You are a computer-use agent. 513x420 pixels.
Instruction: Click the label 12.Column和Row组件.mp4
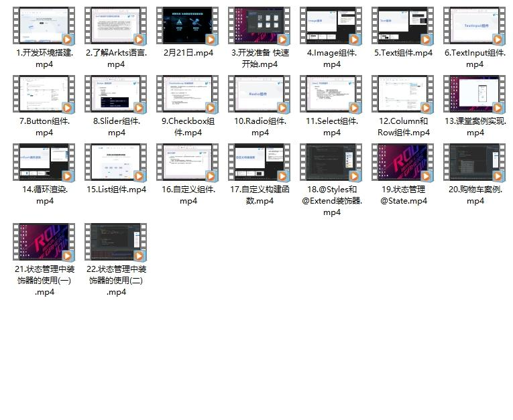tap(404, 127)
